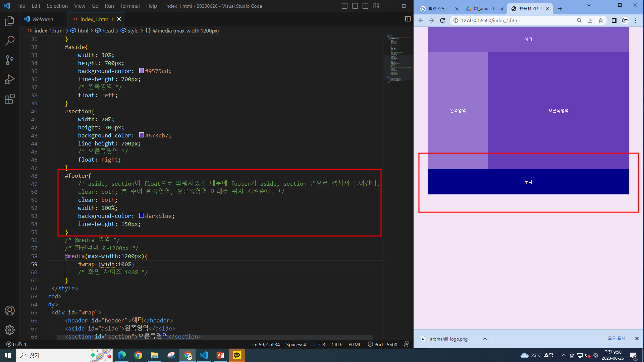The height and width of the screenshot is (362, 644).
Task: Click the darkblue color swatch
Action: pyautogui.click(x=142, y=216)
